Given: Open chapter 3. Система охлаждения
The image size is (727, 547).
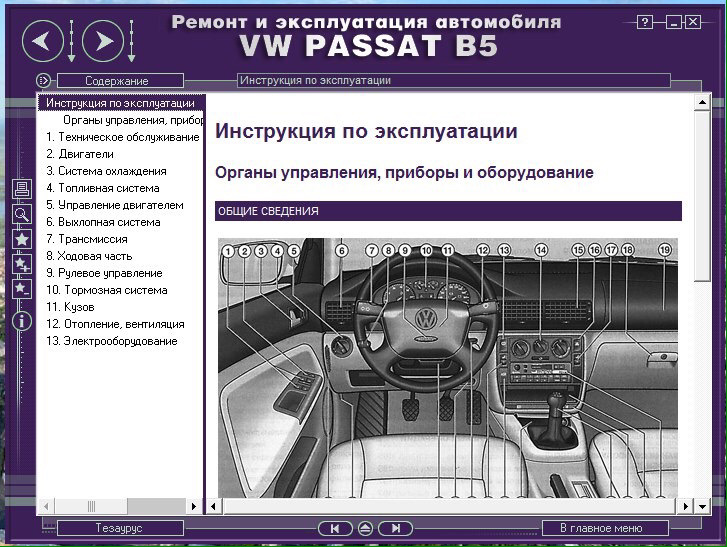Looking at the screenshot, I should click(x=106, y=171).
